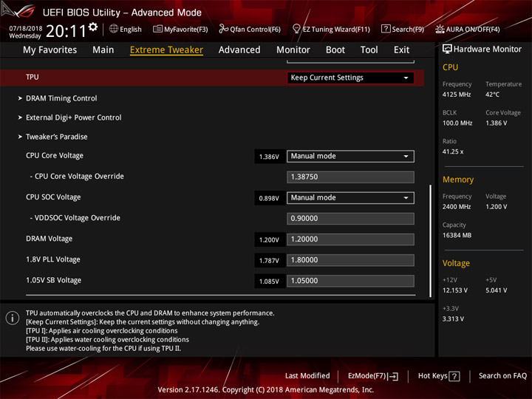Select the DRAM Voltage input field
Image resolution: width=532 pixels, height=399 pixels.
coord(350,239)
